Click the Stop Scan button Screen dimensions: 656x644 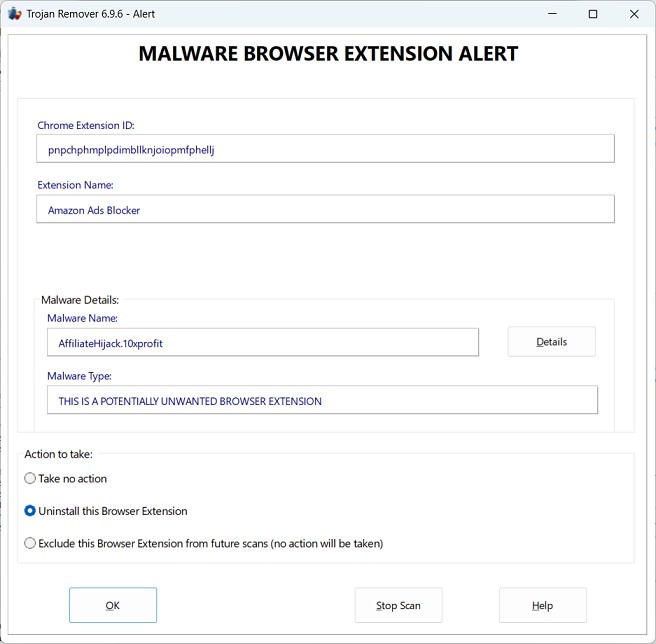coord(398,605)
